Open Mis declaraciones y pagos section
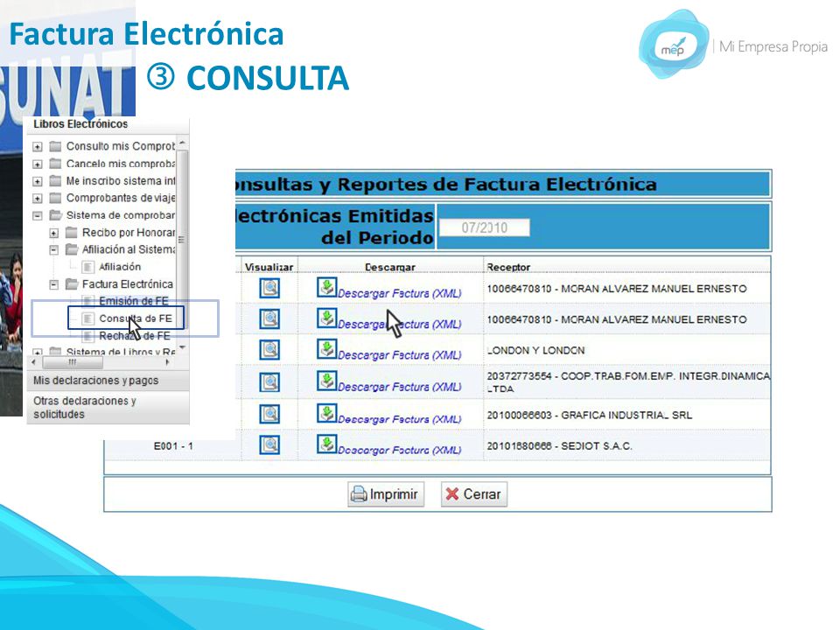The width and height of the screenshot is (840, 630). tap(108, 381)
